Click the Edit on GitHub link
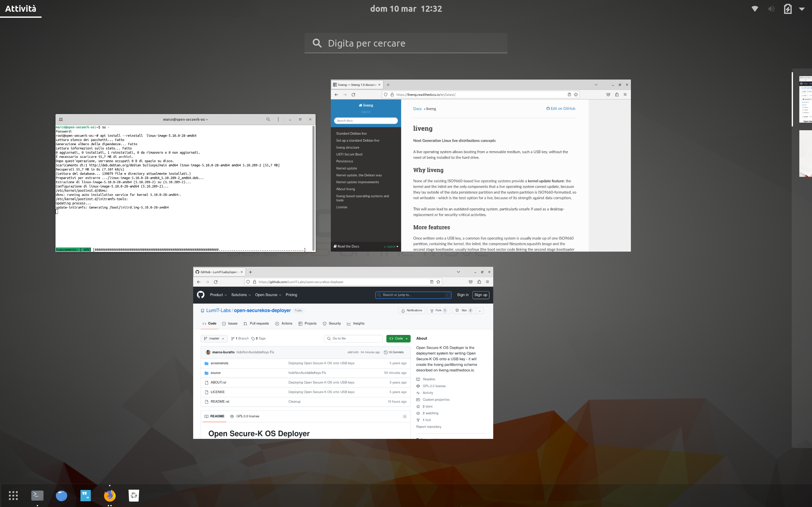The height and width of the screenshot is (507, 812). point(561,109)
